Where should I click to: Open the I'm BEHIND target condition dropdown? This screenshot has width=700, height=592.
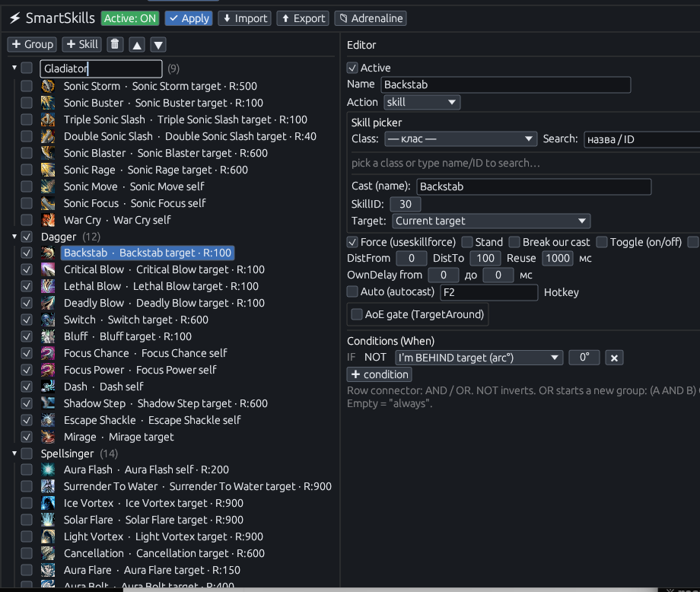coord(478,358)
